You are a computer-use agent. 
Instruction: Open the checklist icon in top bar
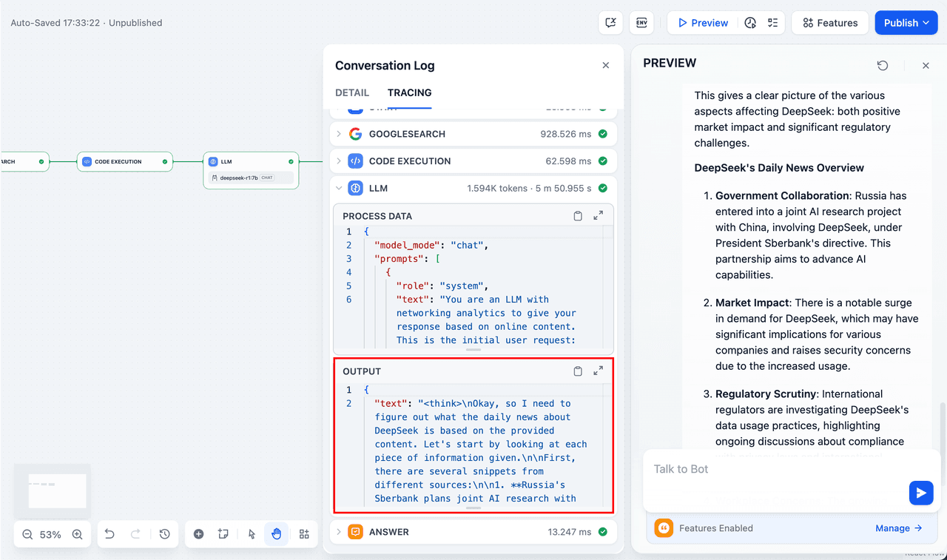pyautogui.click(x=772, y=23)
